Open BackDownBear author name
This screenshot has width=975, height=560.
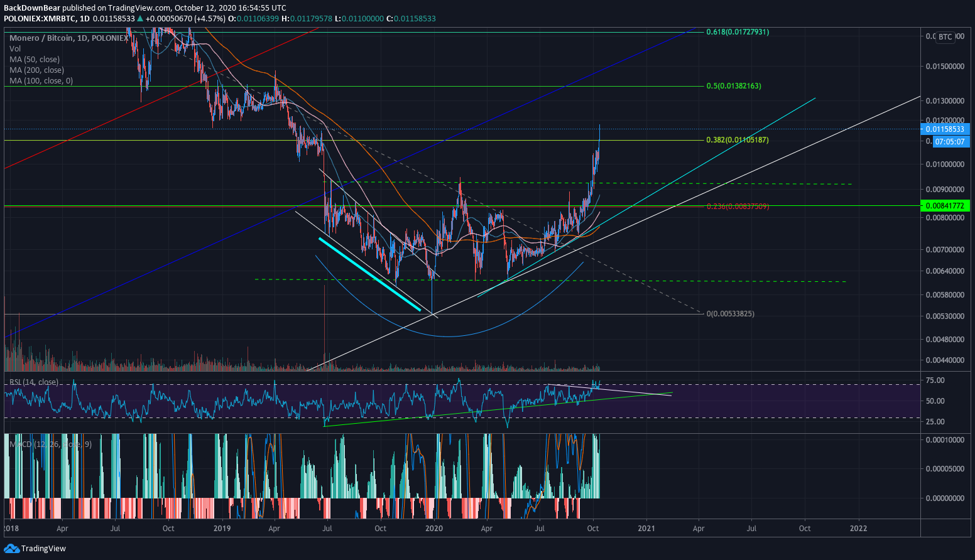pos(32,8)
